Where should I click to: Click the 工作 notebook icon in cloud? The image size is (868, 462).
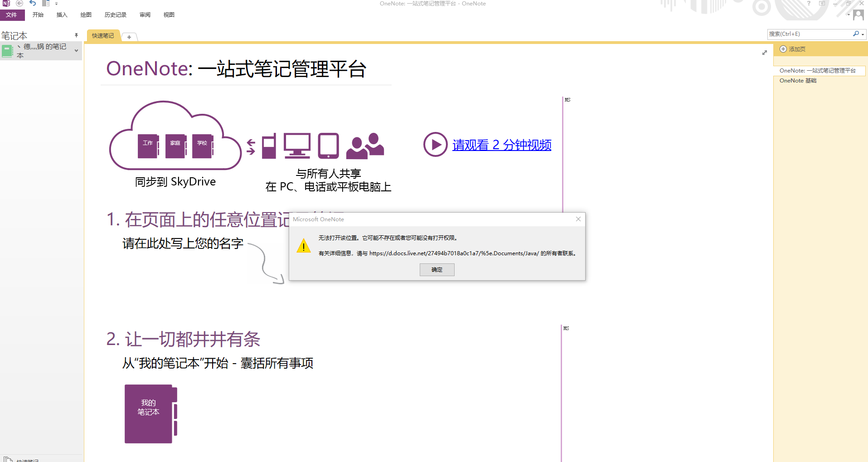(x=148, y=146)
